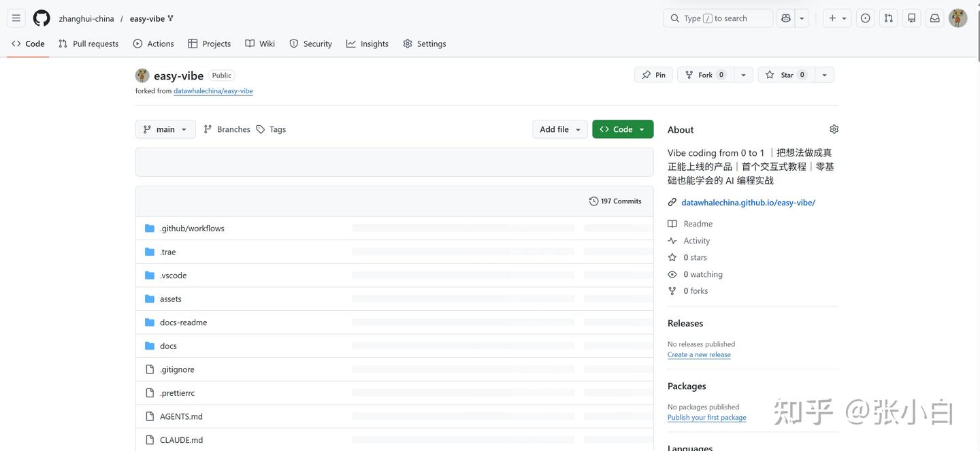Go to the Insights tab

pos(367,44)
